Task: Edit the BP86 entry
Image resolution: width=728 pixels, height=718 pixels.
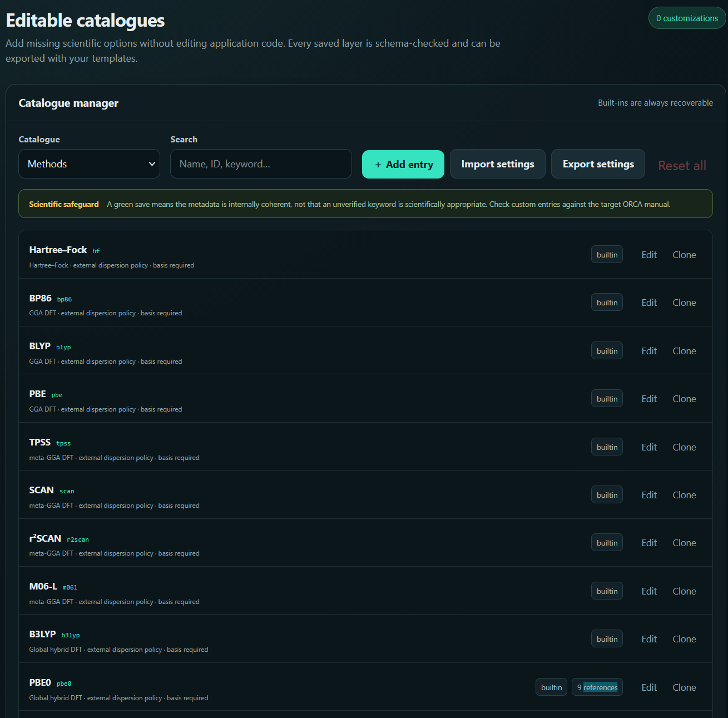Action: [649, 303]
